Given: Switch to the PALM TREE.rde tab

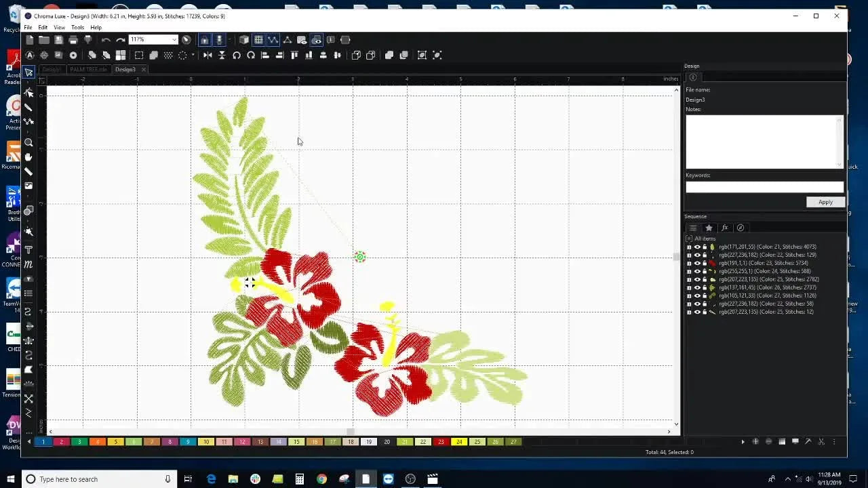Looking at the screenshot, I should pos(88,69).
